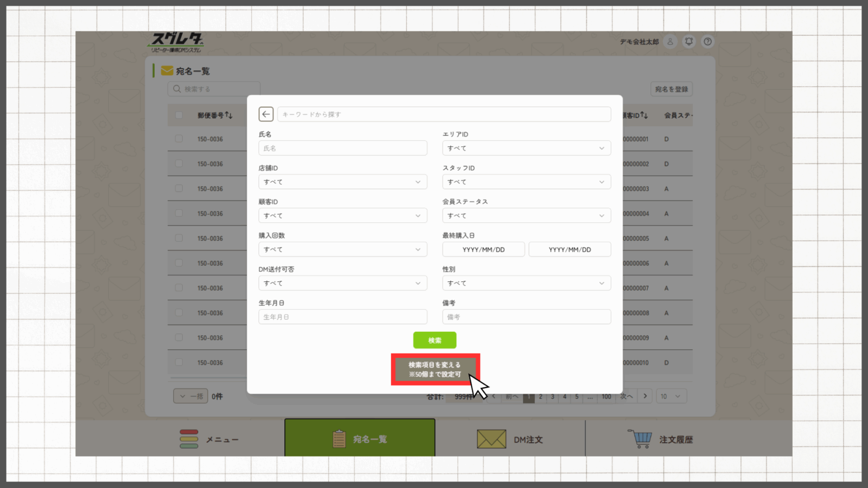The height and width of the screenshot is (488, 868).
Task: Open the 店舗ID dropdown
Action: [x=342, y=182]
